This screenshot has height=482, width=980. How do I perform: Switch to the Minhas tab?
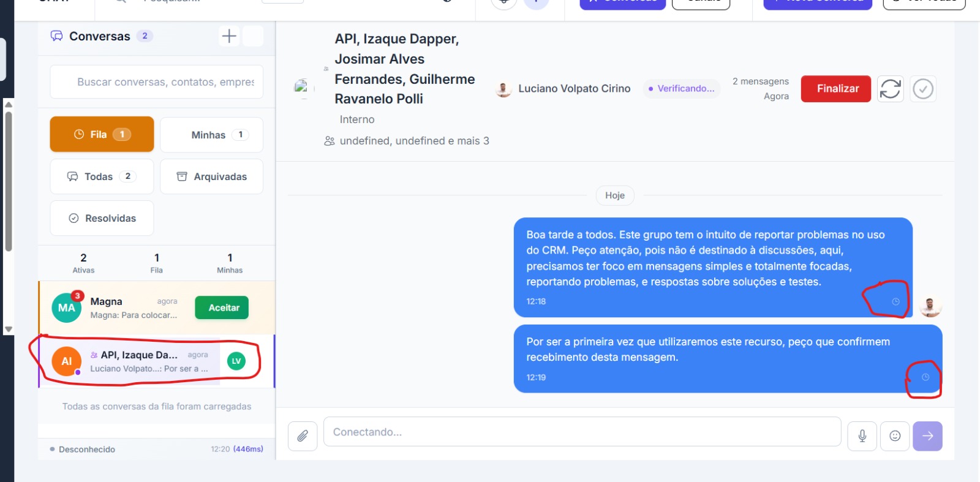pos(211,135)
